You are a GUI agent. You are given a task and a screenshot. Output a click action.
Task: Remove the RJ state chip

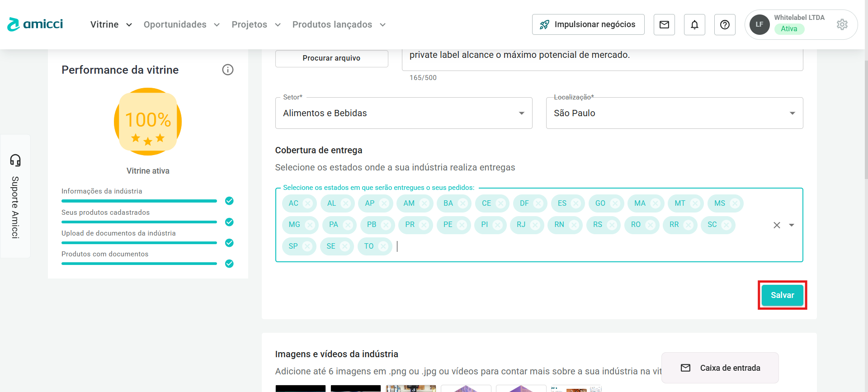point(535,225)
